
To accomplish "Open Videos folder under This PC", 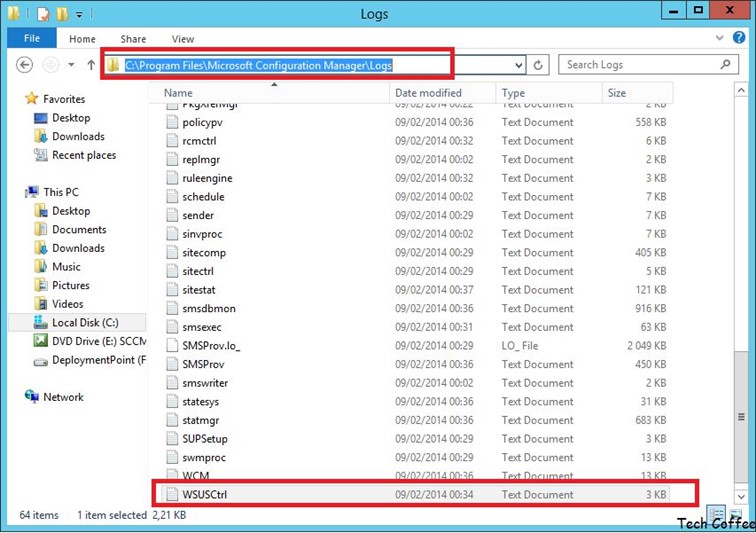I will 68,304.
